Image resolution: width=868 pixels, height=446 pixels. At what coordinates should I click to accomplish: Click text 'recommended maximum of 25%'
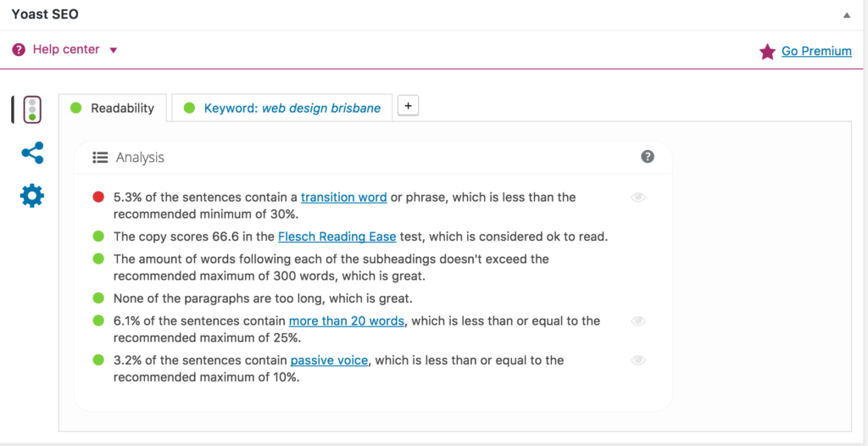click(206, 338)
